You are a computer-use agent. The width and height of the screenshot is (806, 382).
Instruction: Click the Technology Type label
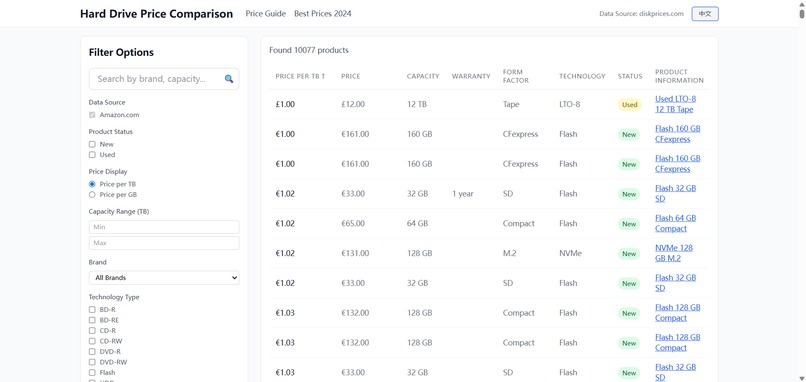[114, 297]
